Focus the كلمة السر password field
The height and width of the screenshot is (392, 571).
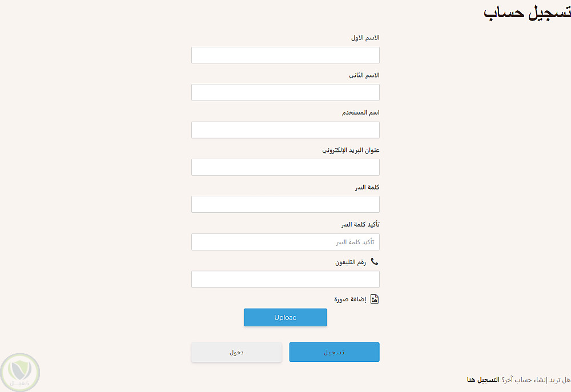pyautogui.click(x=285, y=204)
